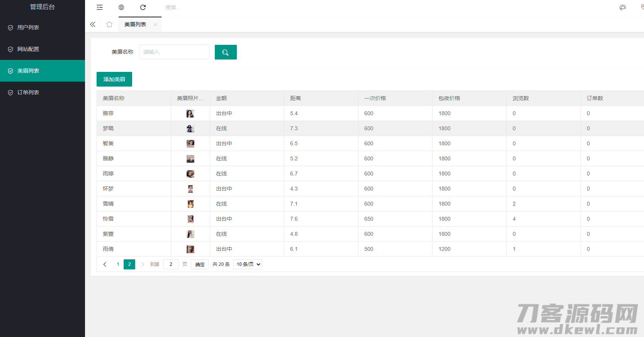Click the globe website icon
The width and height of the screenshot is (644, 337).
pos(121,7)
